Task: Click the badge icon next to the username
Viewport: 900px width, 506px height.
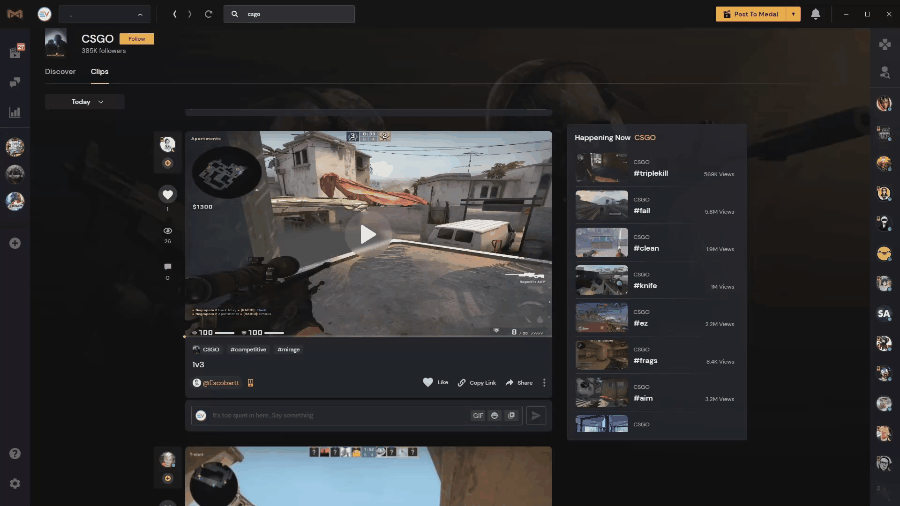Action: click(x=250, y=383)
